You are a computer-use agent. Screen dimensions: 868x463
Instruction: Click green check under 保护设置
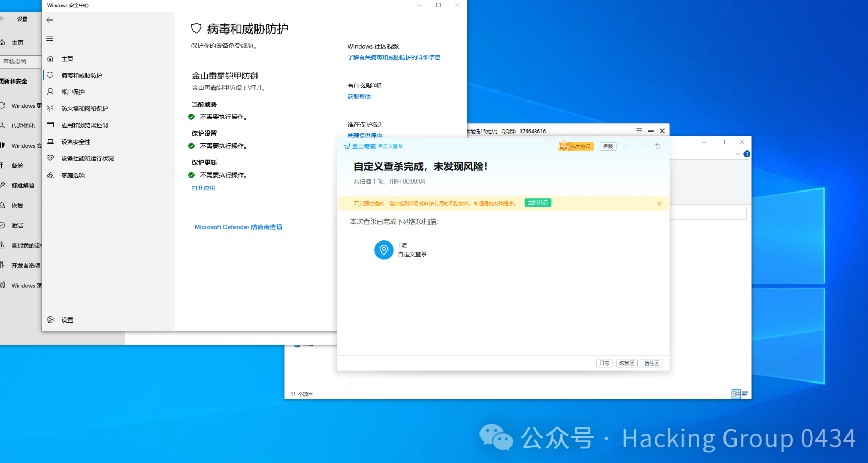[x=191, y=146]
